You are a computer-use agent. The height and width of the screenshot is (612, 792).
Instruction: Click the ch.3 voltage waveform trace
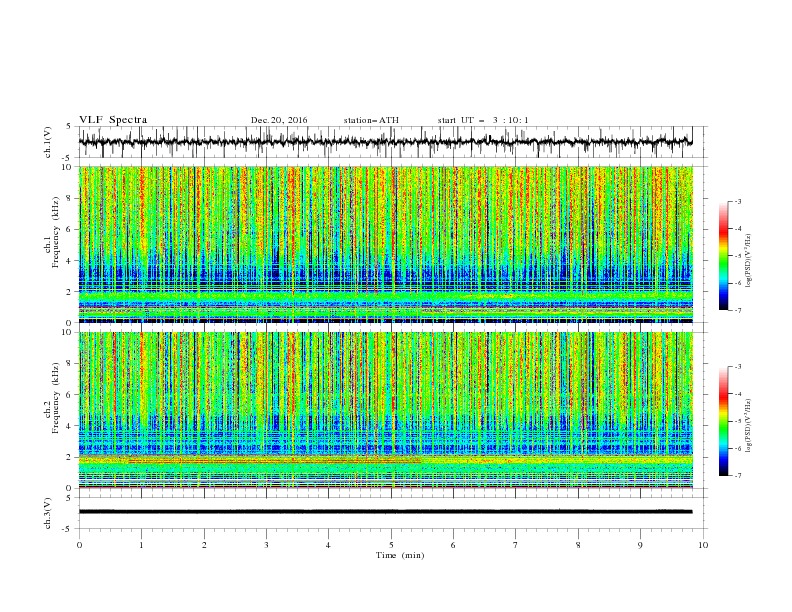[x=385, y=512]
